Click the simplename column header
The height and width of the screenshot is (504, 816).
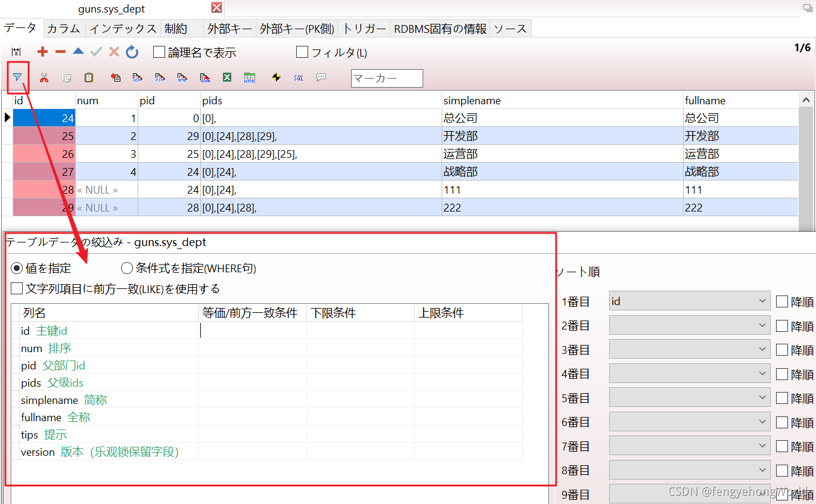coord(563,101)
